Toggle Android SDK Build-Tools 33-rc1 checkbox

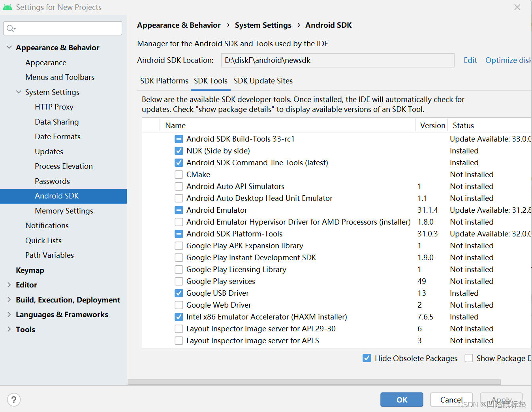(x=179, y=139)
